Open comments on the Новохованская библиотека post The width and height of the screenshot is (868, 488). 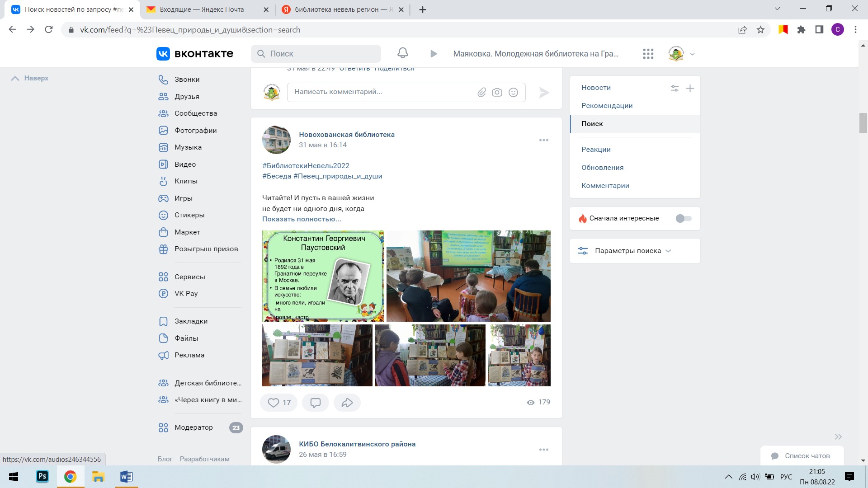316,403
